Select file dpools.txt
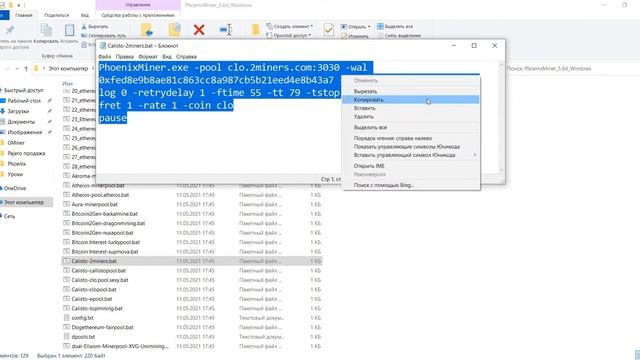Screen dimensions: 640x360 (x=83, y=337)
